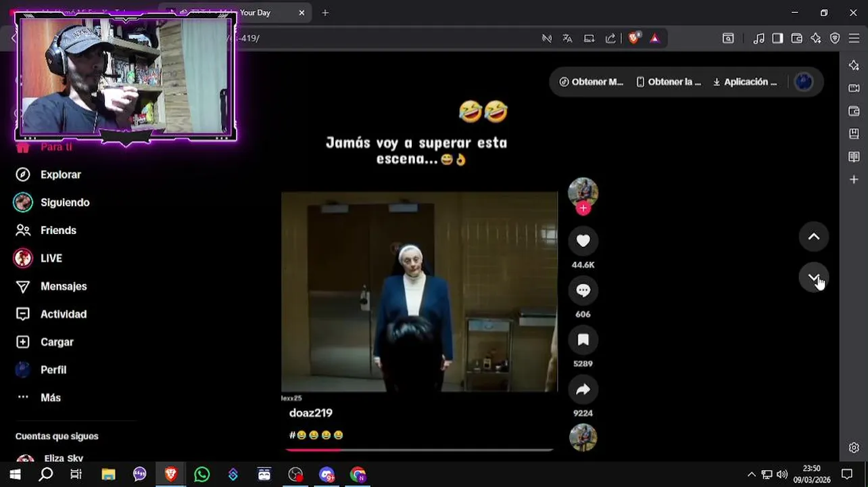Open OBS Studio from taskbar
Image resolution: width=868 pixels, height=487 pixels.
[295, 474]
